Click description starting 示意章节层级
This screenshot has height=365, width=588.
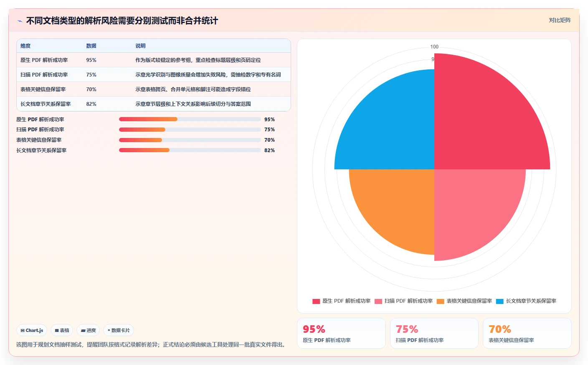pos(193,104)
